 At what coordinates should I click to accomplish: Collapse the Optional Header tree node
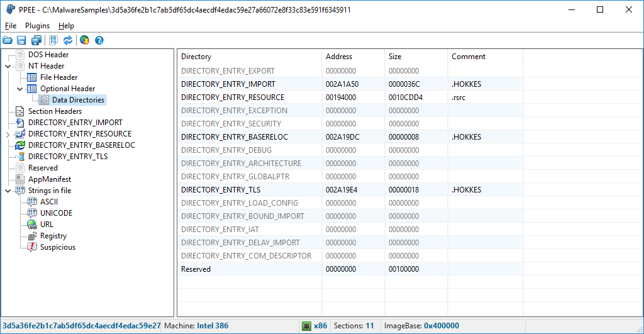[x=19, y=89]
